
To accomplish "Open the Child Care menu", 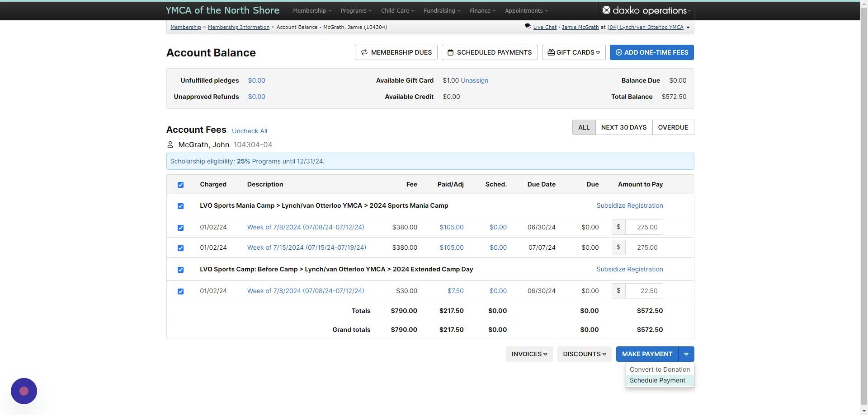I will pyautogui.click(x=397, y=10).
